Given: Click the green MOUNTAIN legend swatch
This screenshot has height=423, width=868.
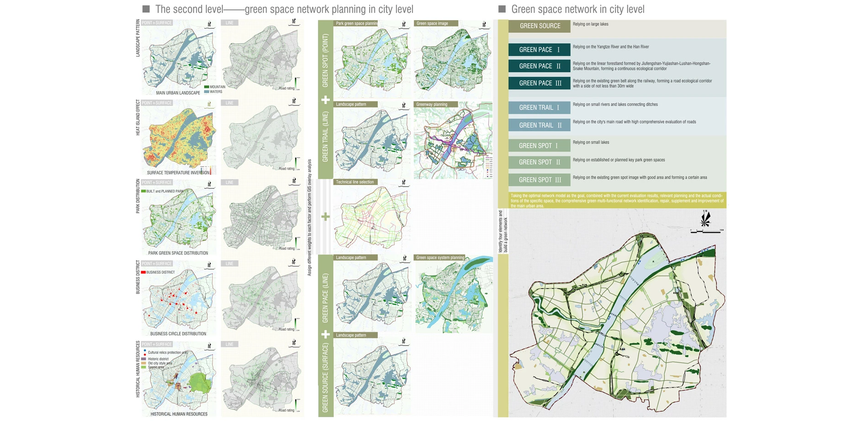Looking at the screenshot, I should [x=206, y=87].
